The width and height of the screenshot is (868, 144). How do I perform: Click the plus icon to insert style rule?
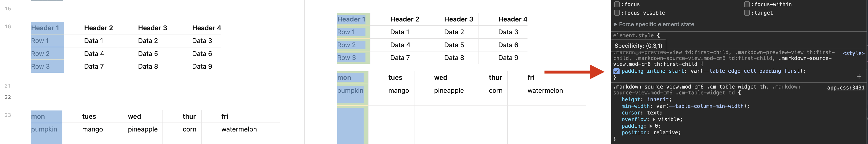(x=859, y=77)
